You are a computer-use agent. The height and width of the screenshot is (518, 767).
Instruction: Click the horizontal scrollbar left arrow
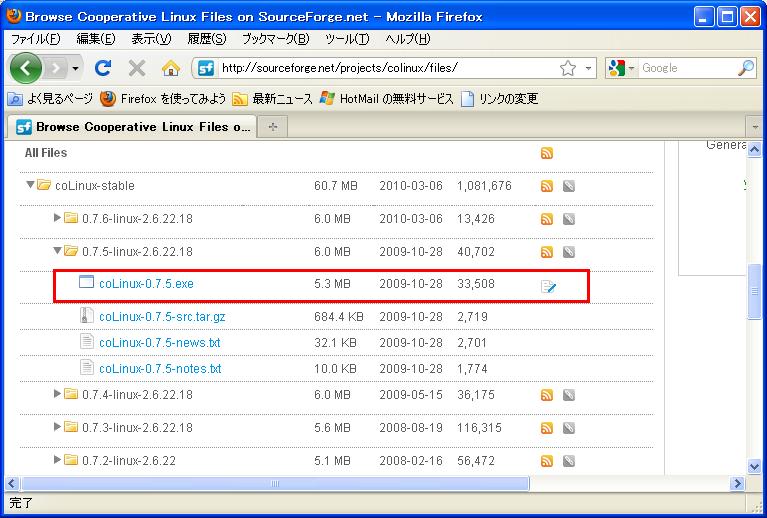(13, 484)
